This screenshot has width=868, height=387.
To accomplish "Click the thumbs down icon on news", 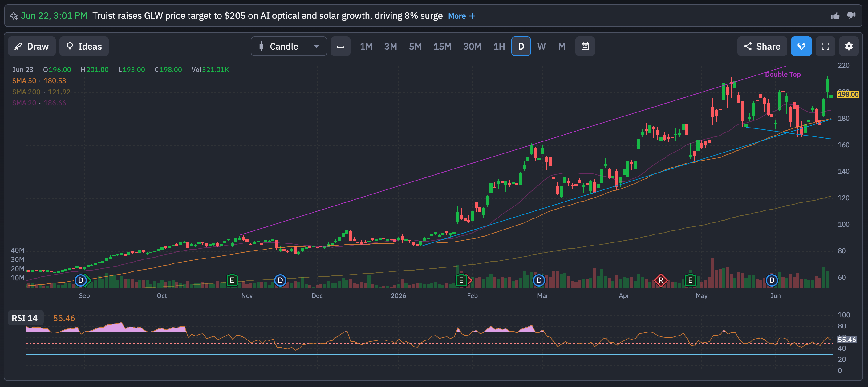I will (851, 16).
